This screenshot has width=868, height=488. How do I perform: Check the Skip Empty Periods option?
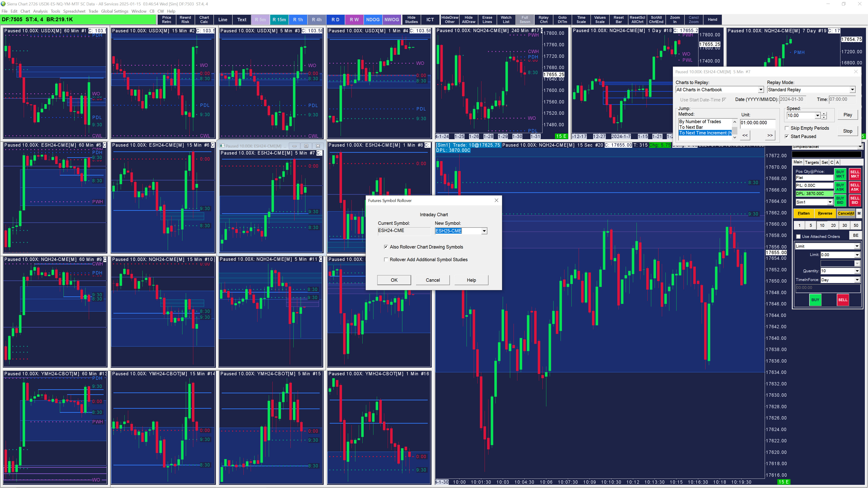tap(787, 128)
